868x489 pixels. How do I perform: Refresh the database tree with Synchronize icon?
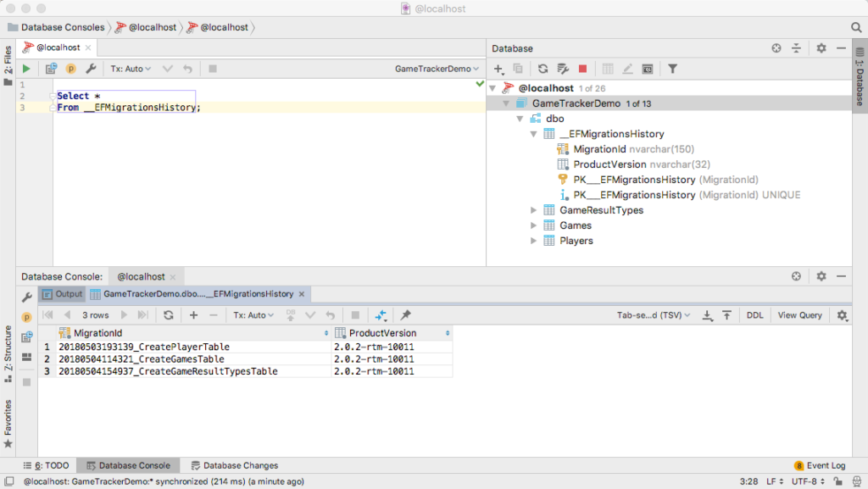point(542,69)
